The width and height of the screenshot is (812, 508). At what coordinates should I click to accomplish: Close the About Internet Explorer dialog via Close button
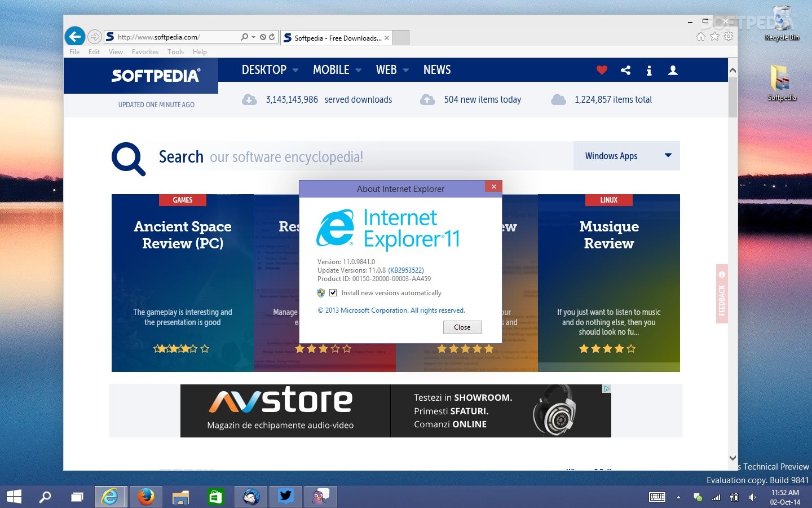(x=462, y=327)
